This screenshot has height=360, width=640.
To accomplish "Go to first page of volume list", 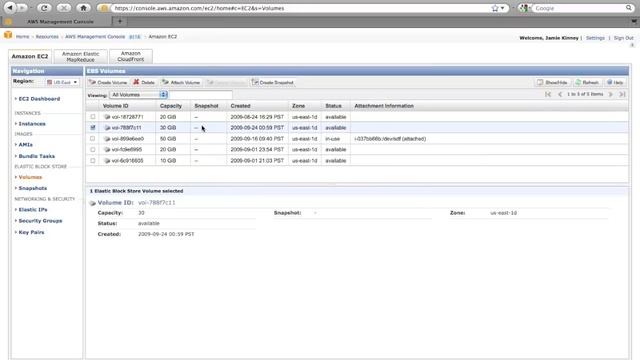I will [548, 94].
